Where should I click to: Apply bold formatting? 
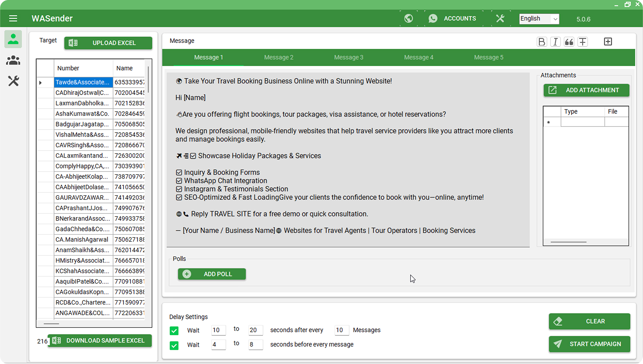[x=542, y=42]
